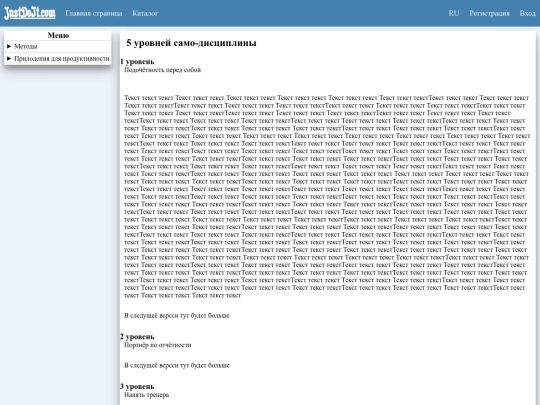540x405 pixels.
Task: Click the note under 2 уровень about следующей версии
Action: (x=177, y=365)
